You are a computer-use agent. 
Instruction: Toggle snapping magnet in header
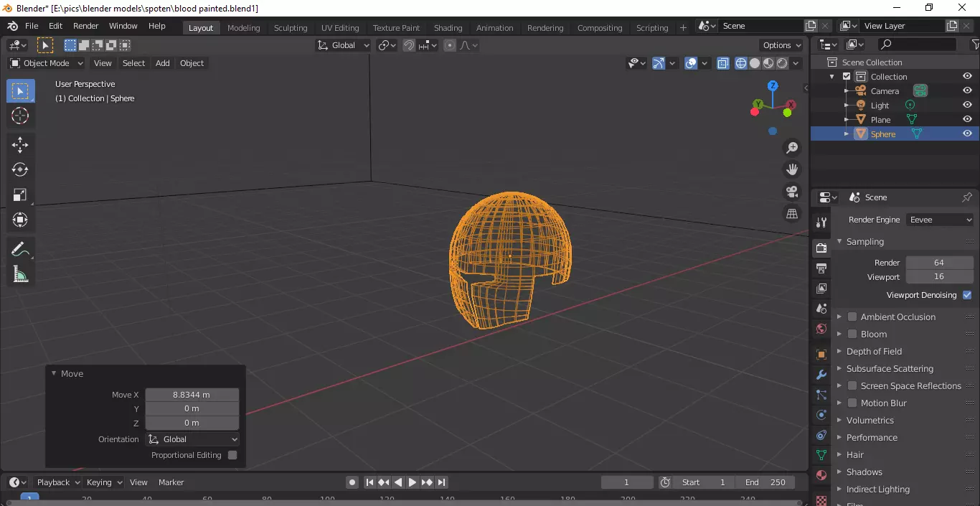click(x=408, y=45)
